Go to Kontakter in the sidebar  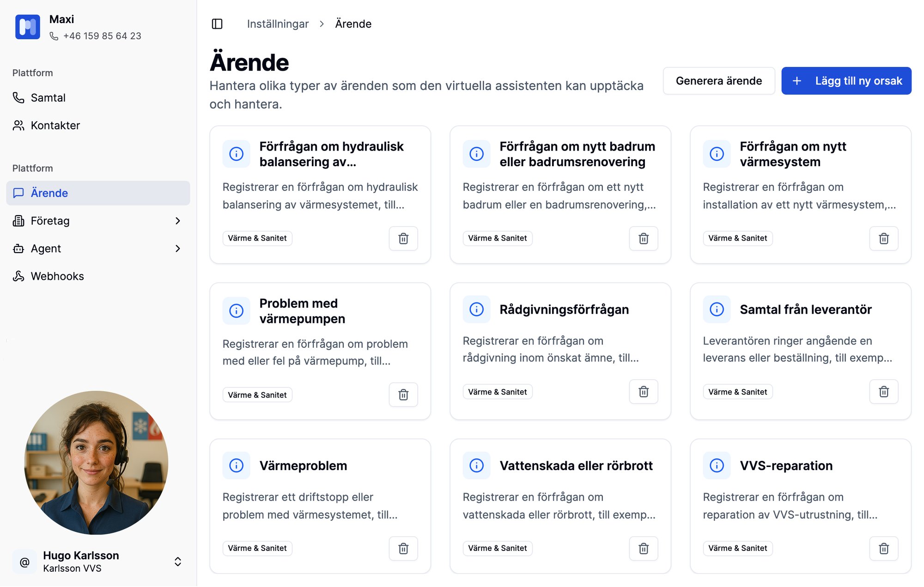click(x=55, y=126)
